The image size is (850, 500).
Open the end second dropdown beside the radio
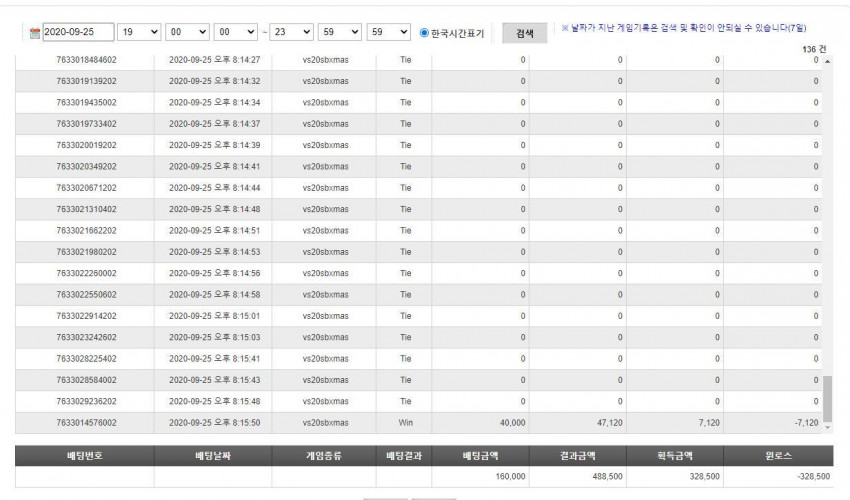389,32
